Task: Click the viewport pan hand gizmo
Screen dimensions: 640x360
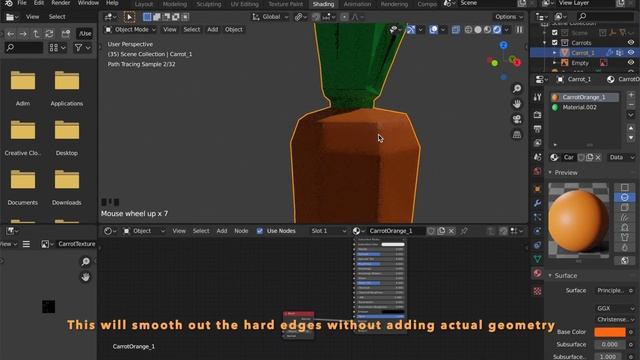Action: tap(517, 104)
